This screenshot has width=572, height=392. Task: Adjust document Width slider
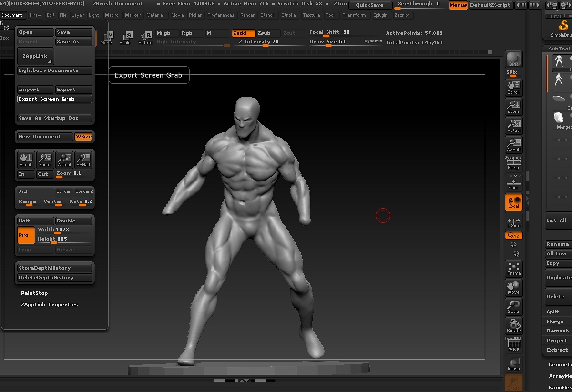(64, 230)
